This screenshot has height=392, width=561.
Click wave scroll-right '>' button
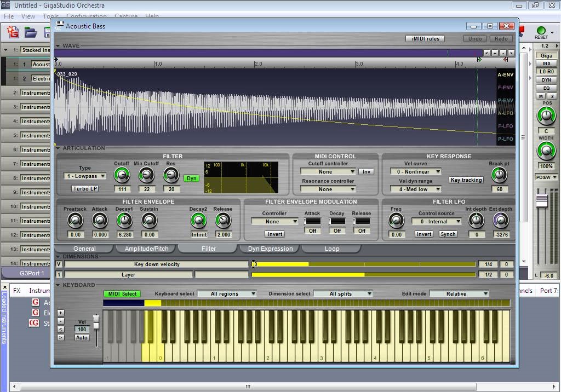[511, 53]
